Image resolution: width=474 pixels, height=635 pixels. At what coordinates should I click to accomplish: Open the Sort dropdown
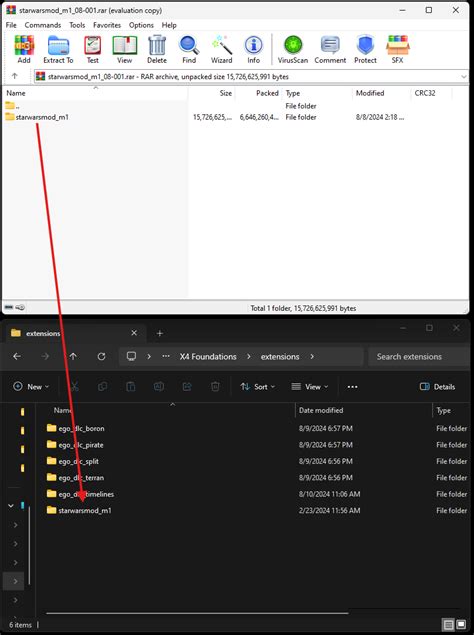point(257,387)
